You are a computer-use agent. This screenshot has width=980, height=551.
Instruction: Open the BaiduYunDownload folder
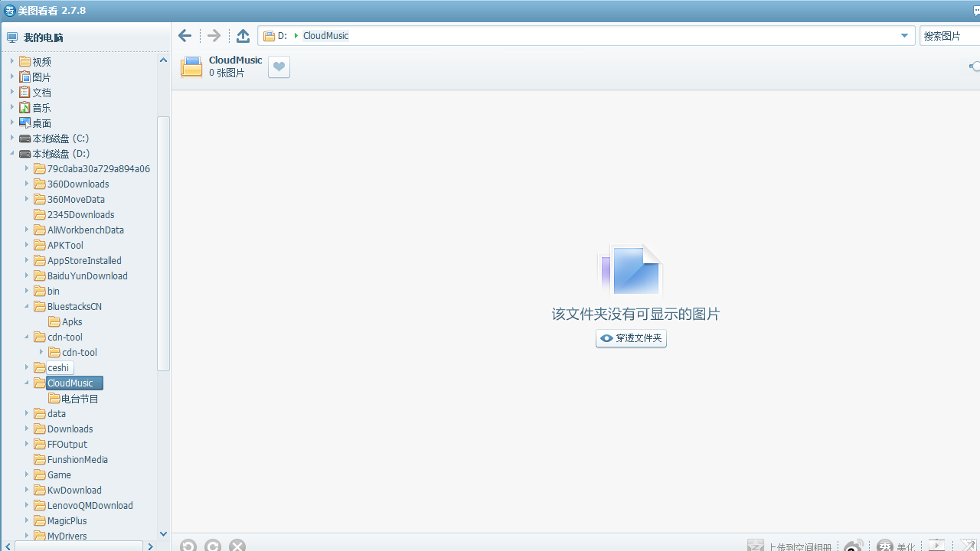[87, 276]
